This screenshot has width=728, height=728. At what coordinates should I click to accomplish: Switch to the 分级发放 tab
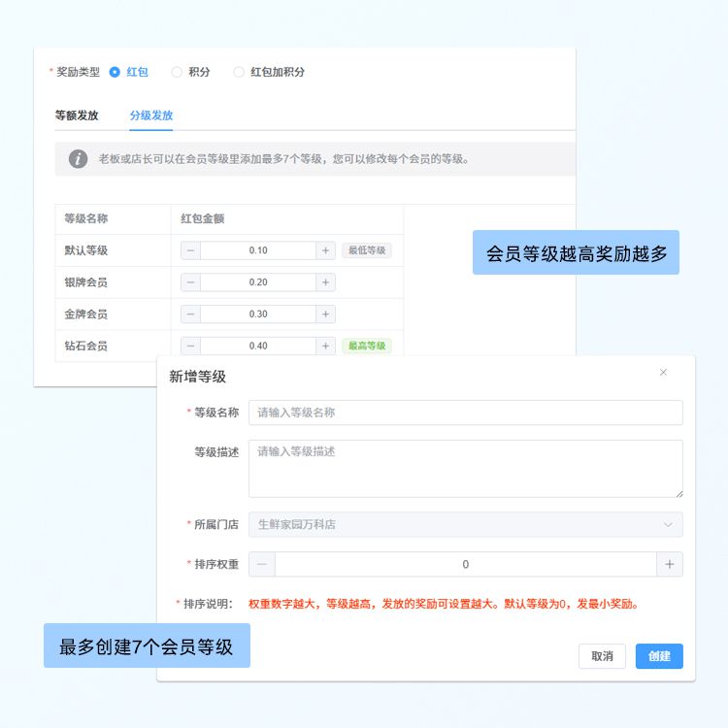[151, 116]
